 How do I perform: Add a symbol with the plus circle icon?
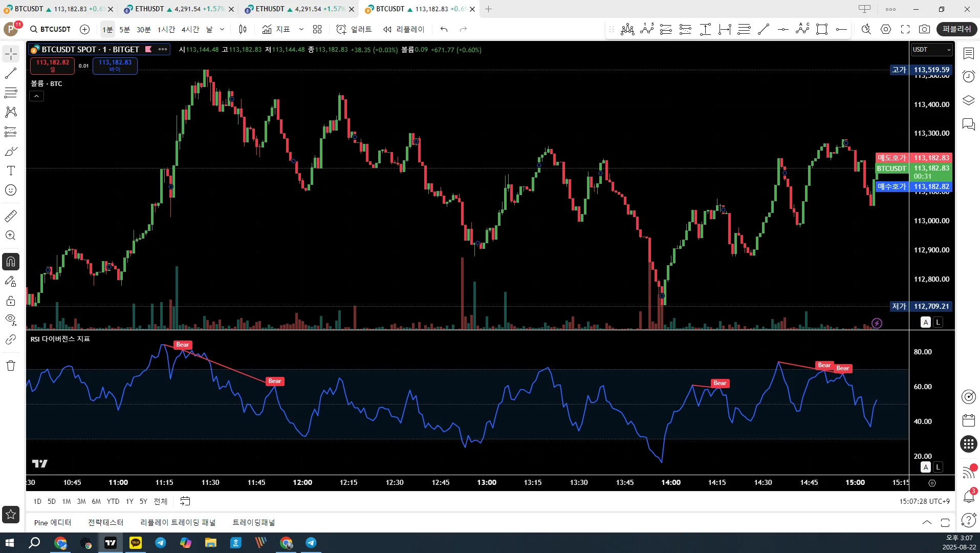(85, 29)
